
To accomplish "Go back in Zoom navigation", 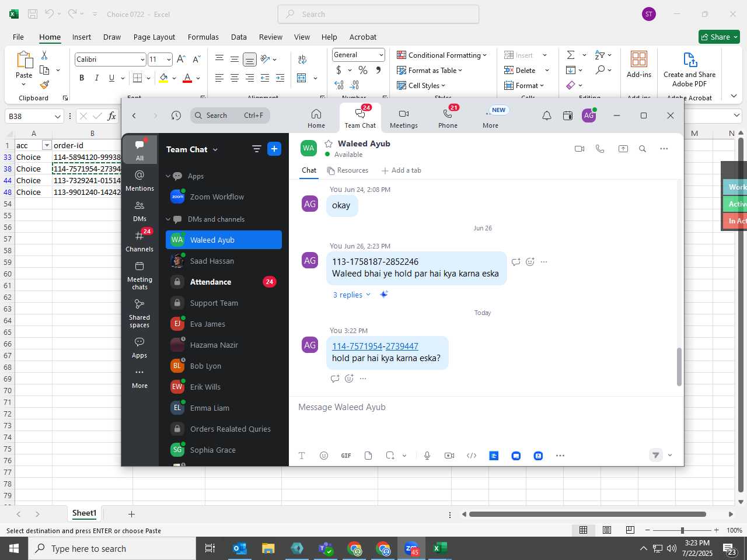I will [134, 116].
